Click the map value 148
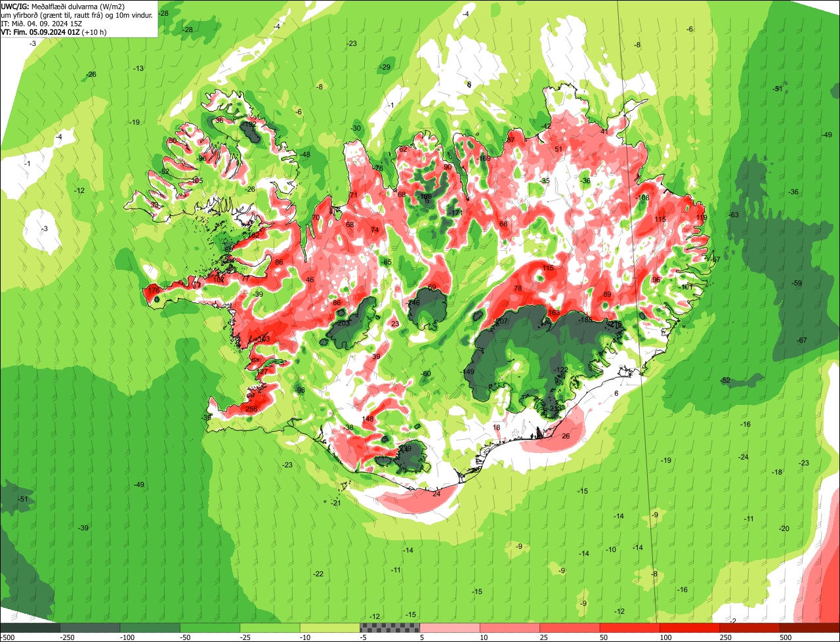The image size is (840, 642). (367, 419)
